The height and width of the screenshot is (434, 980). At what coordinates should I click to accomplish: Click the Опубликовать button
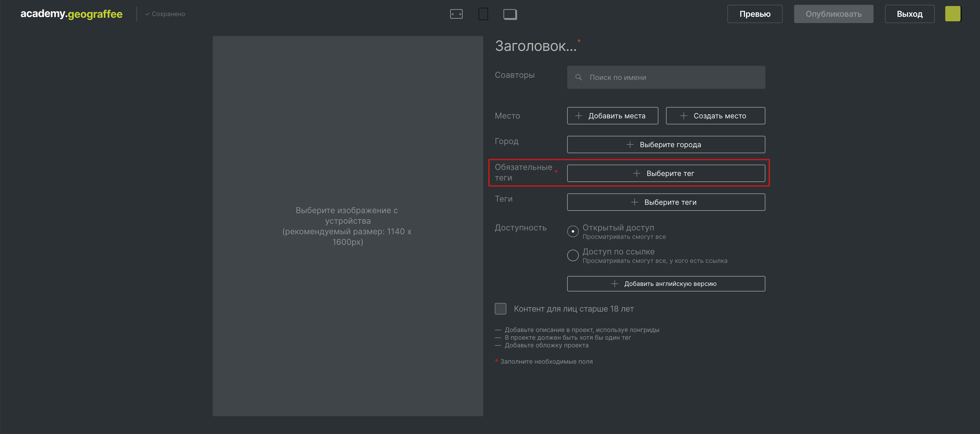click(833, 14)
